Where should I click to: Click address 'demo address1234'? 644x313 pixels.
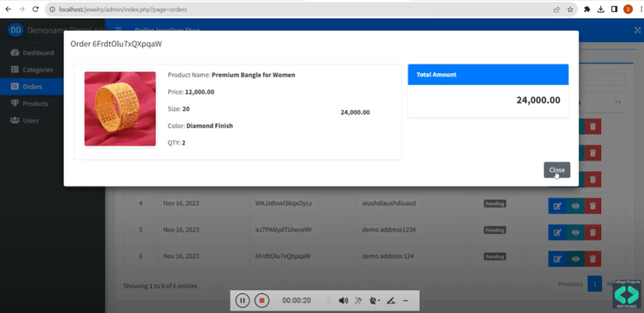click(x=389, y=230)
